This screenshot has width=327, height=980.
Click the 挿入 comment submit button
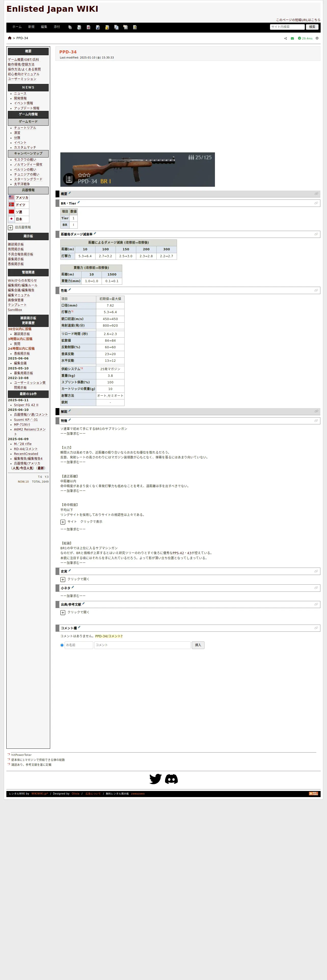(198, 645)
